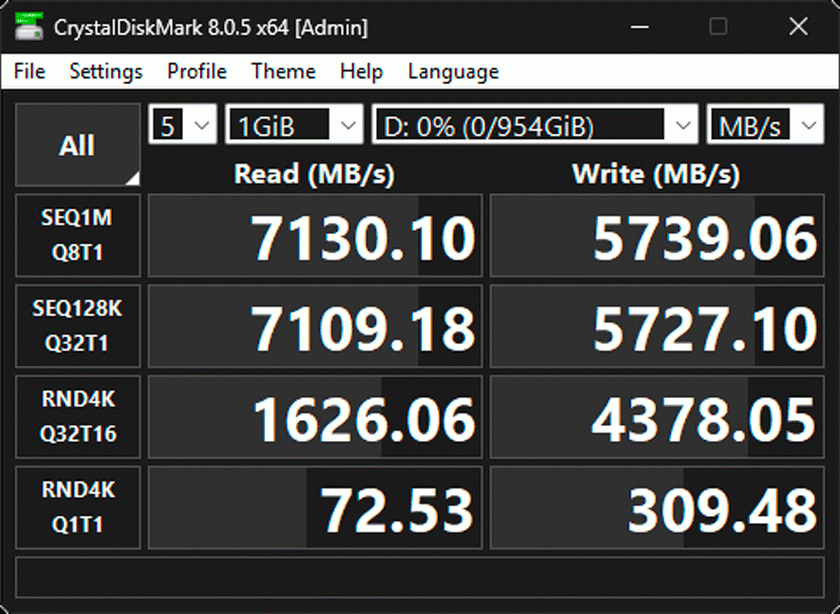This screenshot has width=840, height=614.
Task: Expand the test size dropdown showing 1GiB
Action: pos(294,124)
